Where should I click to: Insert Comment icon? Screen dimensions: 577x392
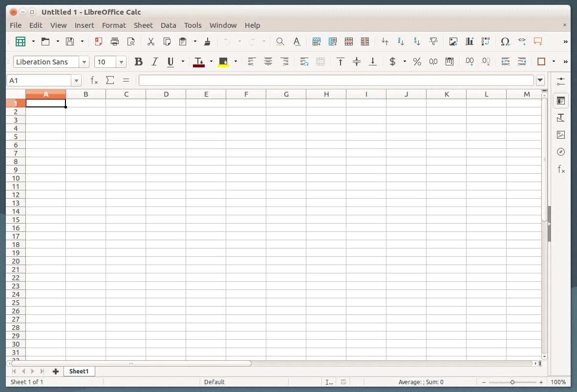point(538,41)
